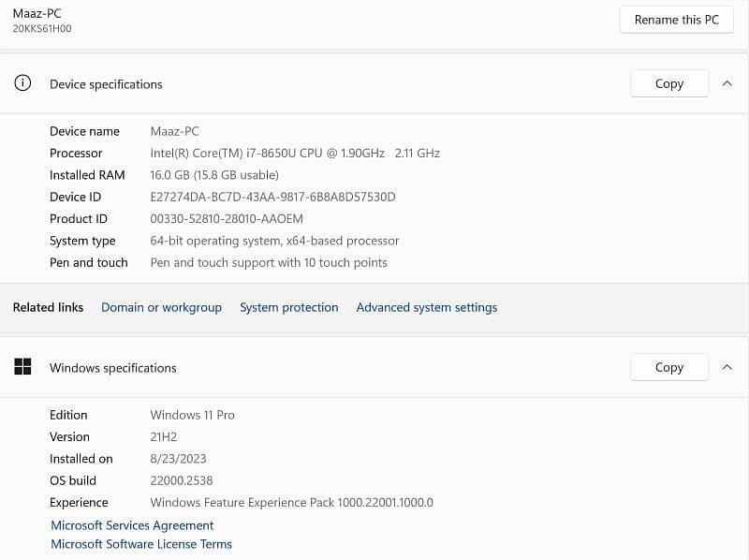Collapse the Device specifications section chevron
Image resolution: width=749 pixels, height=560 pixels.
(727, 83)
